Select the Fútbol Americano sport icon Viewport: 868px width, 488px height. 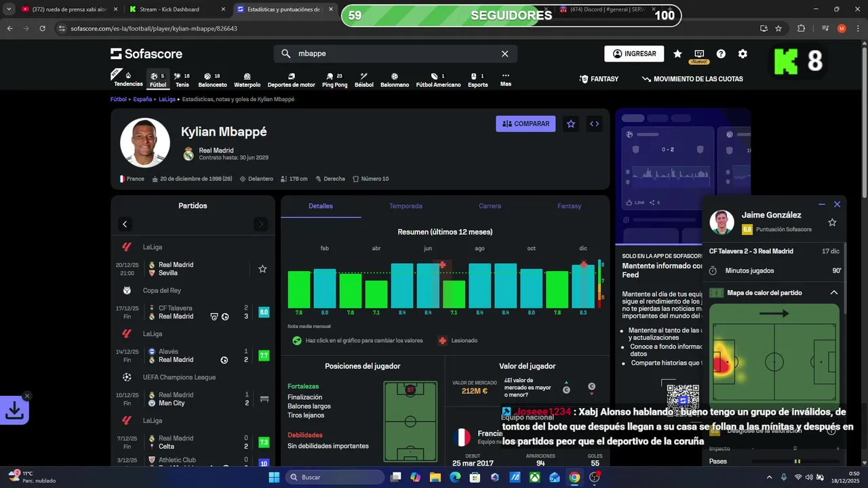coord(438,80)
